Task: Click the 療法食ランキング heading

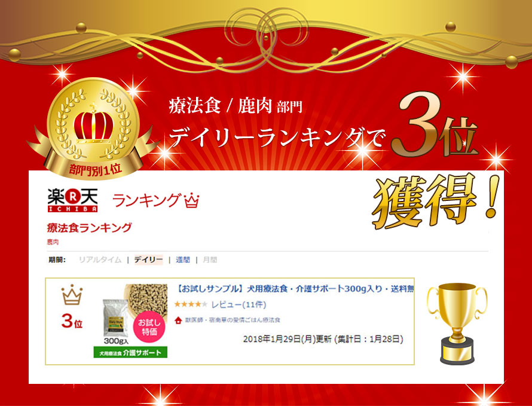Action: click(x=89, y=228)
